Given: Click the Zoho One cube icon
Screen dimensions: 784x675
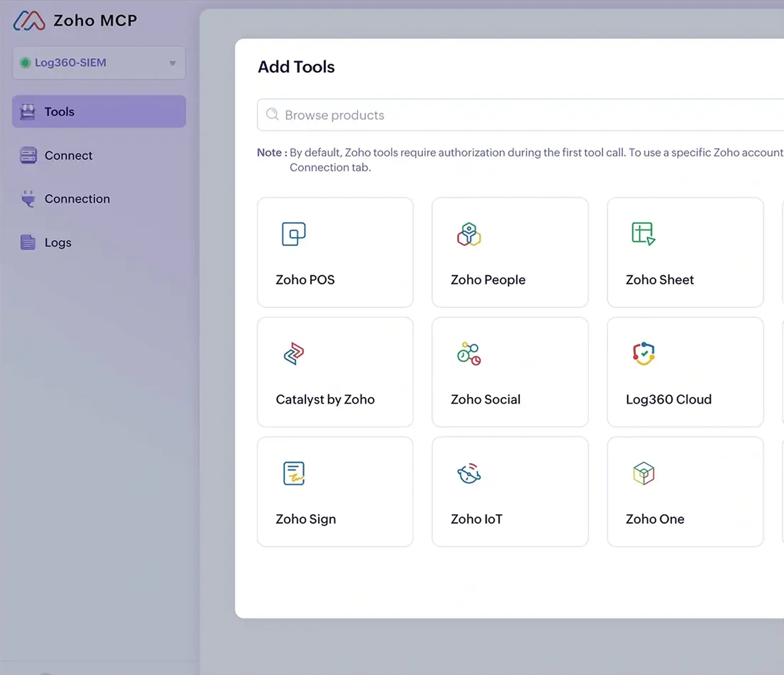Looking at the screenshot, I should point(644,473).
